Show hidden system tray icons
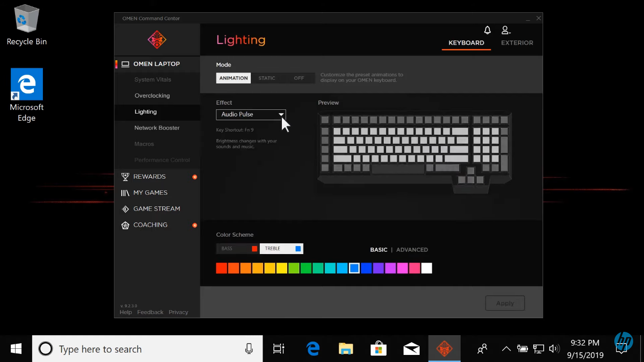This screenshot has width=644, height=362. (506, 349)
